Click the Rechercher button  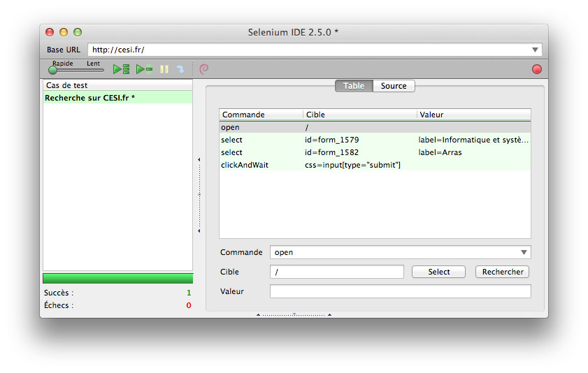pos(503,272)
